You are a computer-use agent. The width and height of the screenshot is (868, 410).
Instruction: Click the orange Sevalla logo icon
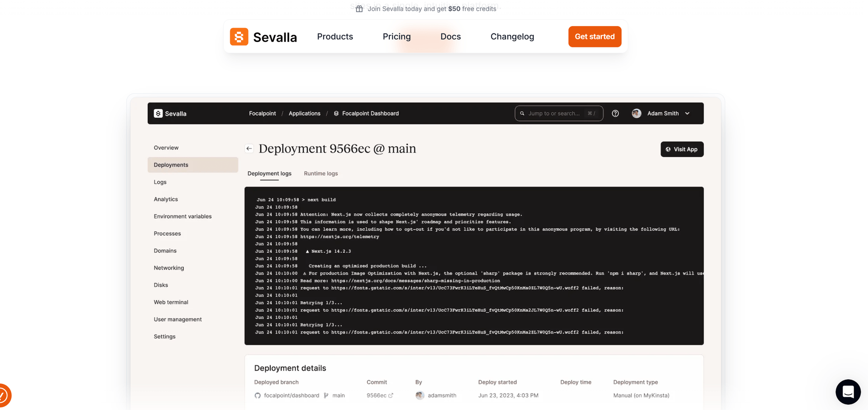(239, 37)
